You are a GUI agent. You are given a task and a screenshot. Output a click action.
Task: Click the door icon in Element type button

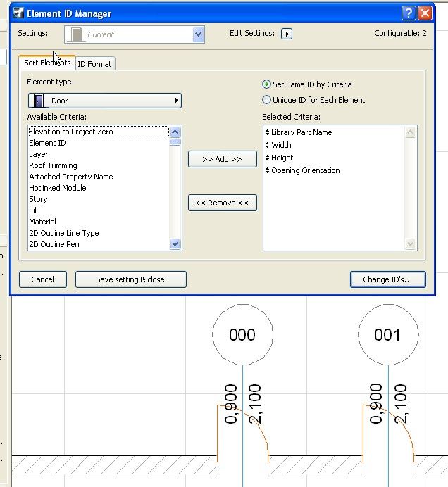(39, 101)
